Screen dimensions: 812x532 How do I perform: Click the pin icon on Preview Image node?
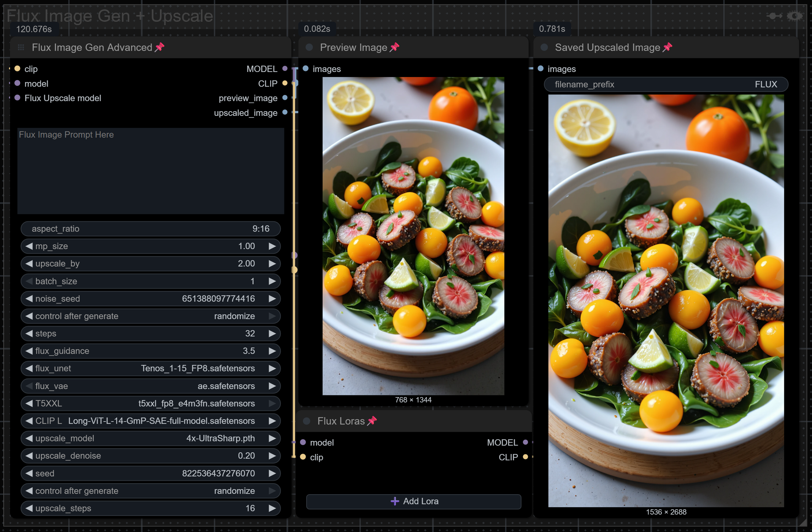click(394, 47)
